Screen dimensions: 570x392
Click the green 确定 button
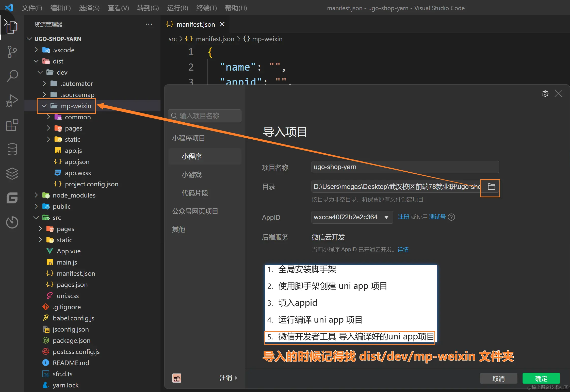541,379
